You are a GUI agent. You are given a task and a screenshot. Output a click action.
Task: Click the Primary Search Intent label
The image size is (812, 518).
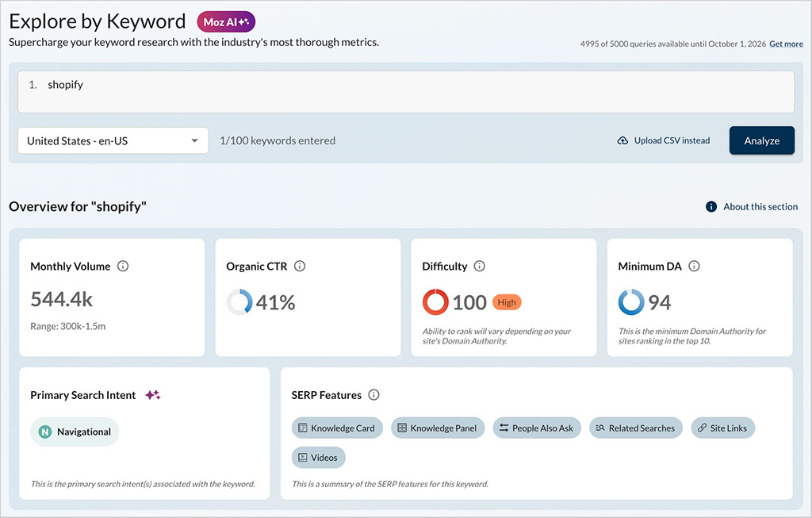point(82,395)
